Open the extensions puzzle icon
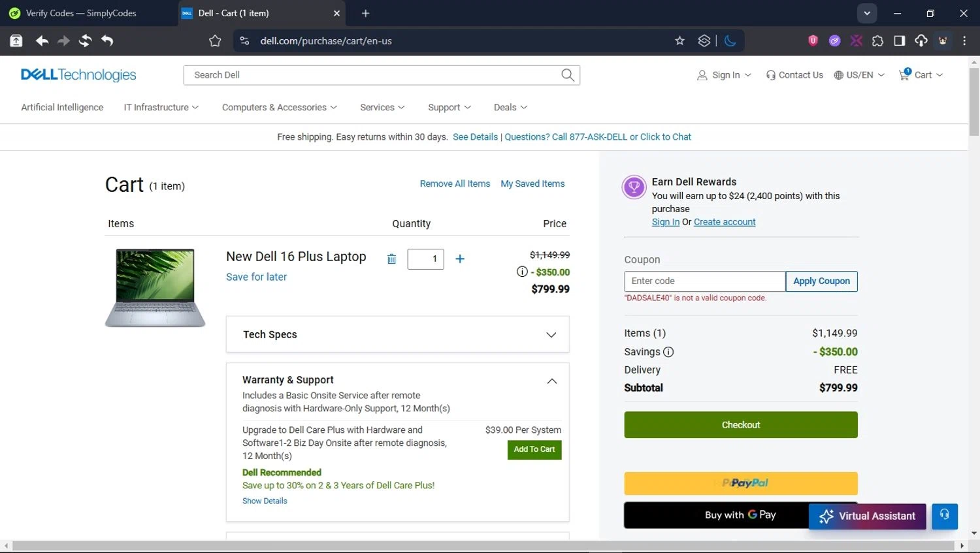The height and width of the screenshot is (553, 980). point(877,40)
